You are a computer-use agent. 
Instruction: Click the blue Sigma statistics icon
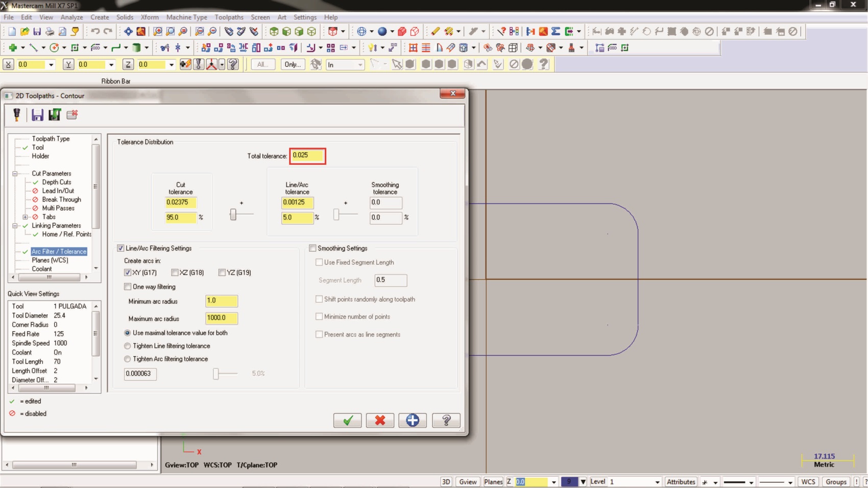(x=556, y=32)
